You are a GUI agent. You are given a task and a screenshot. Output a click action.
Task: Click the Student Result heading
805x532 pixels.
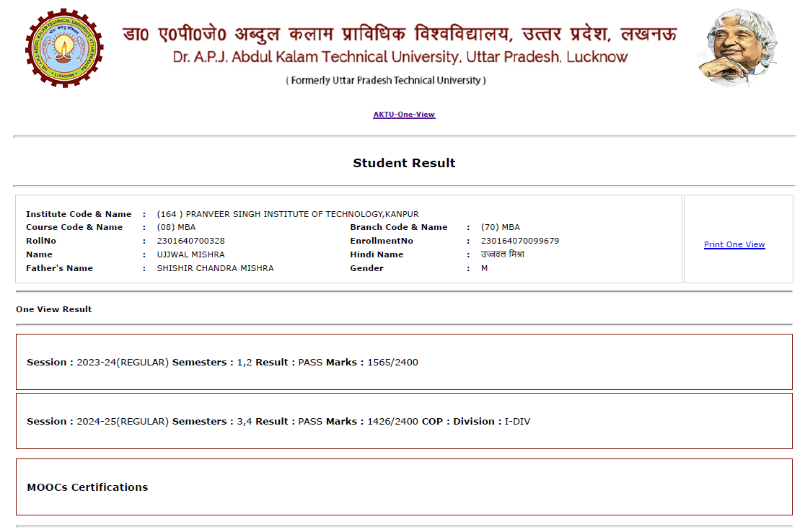(x=404, y=163)
